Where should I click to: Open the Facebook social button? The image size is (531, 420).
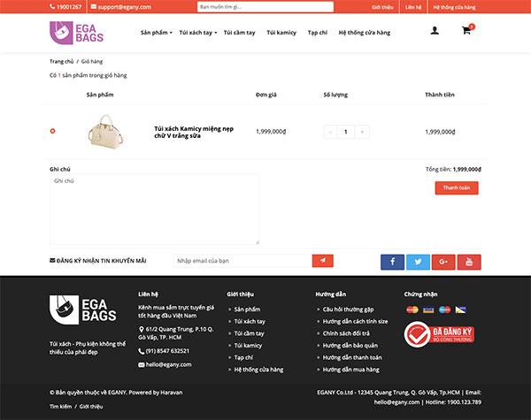[x=392, y=262]
